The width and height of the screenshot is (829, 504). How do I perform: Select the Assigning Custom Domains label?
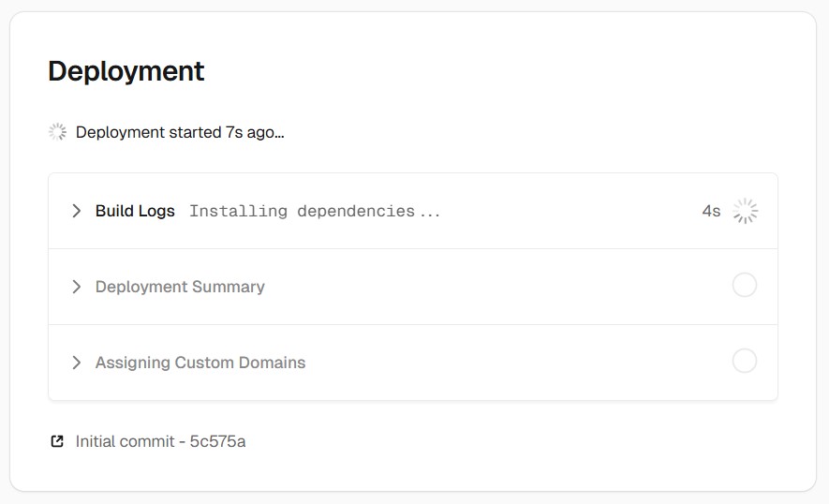coord(200,363)
